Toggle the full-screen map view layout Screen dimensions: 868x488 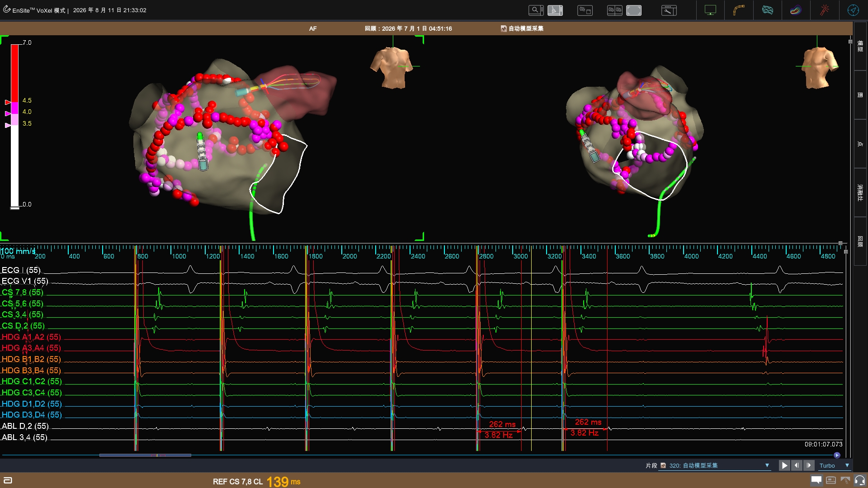[x=634, y=10]
